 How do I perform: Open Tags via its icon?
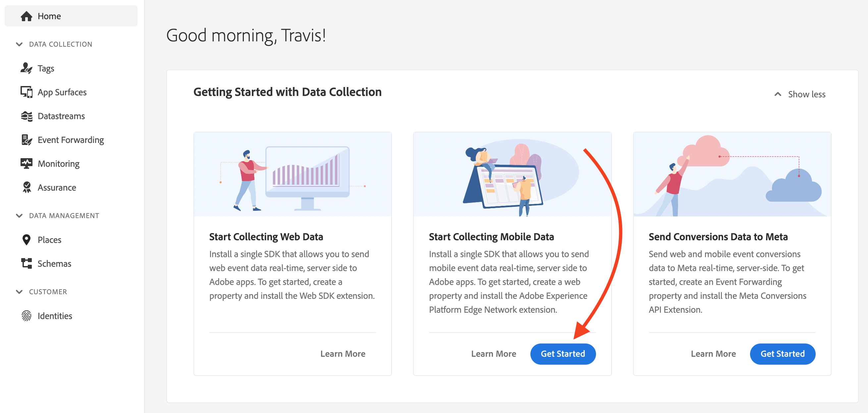26,68
